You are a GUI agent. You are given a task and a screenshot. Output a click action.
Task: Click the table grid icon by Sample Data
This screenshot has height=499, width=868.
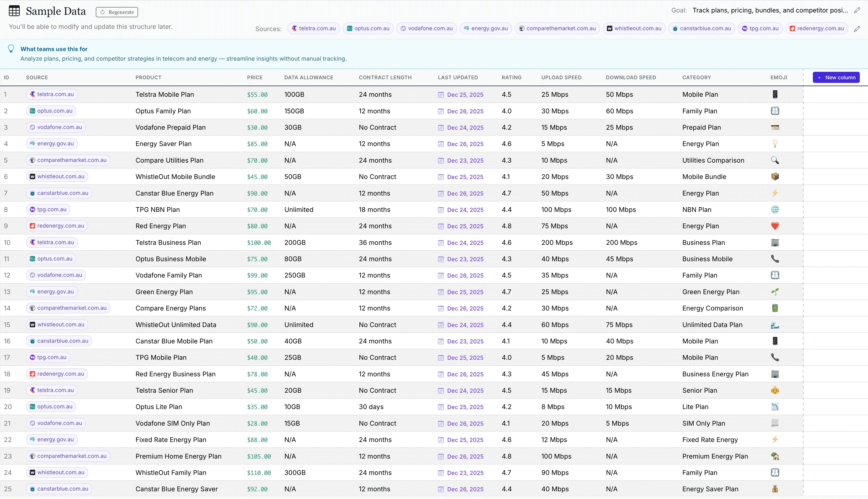14,11
